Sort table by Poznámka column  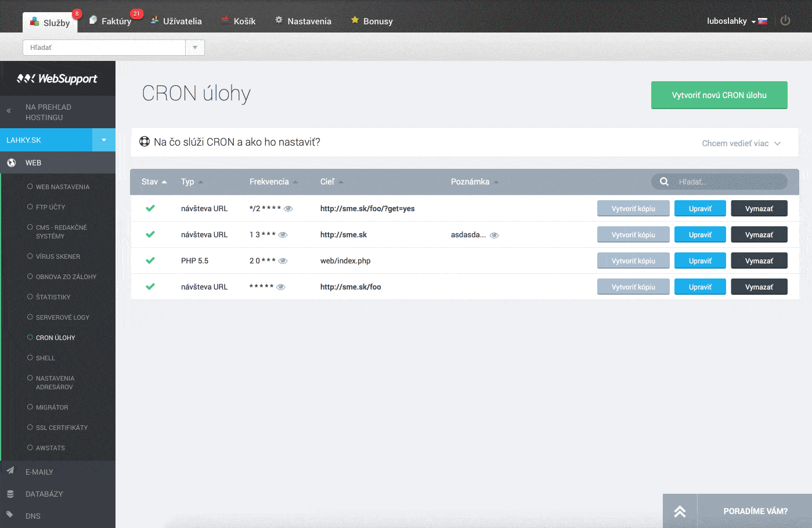(x=474, y=182)
